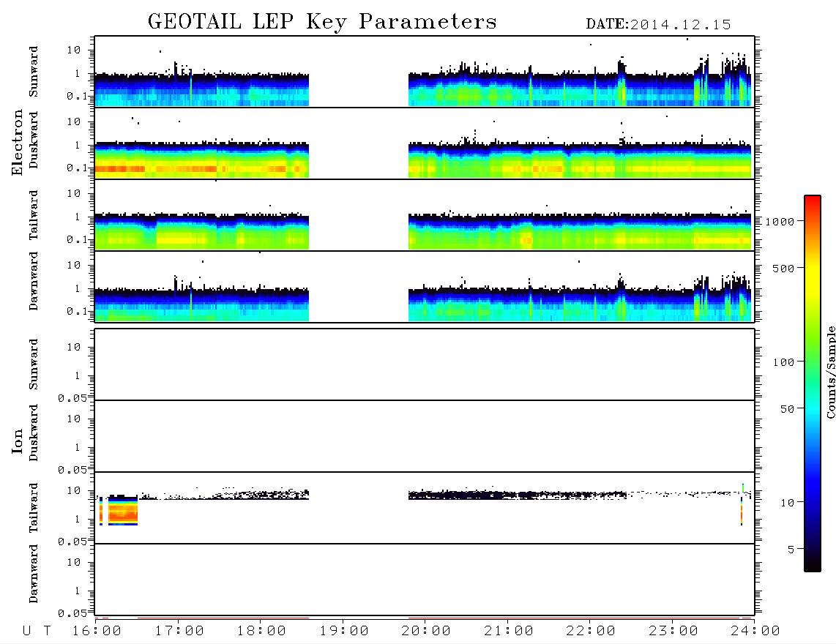Click the Electron 'Tailward' panel label
The image size is (836, 644).
(34, 215)
